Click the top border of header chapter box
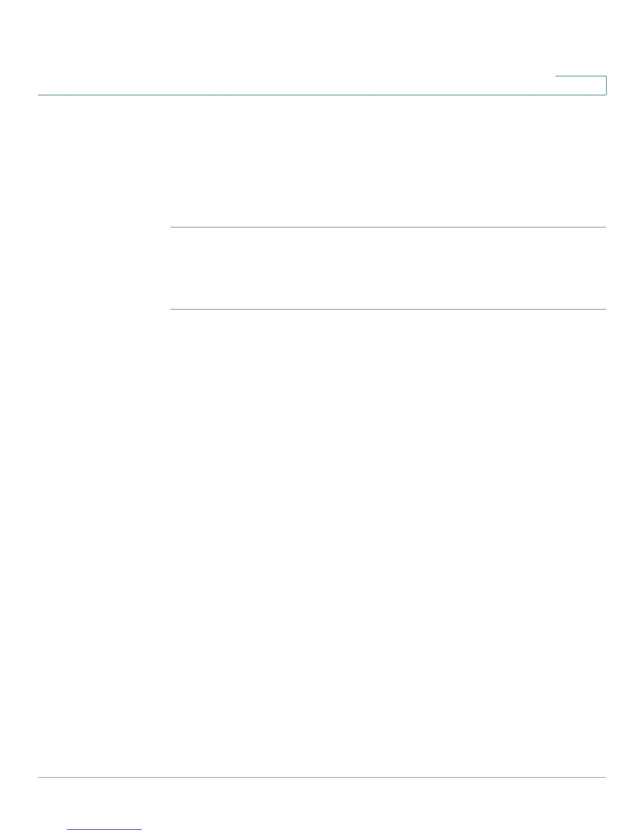Viewport: 644px width, 834px height. coord(581,76)
